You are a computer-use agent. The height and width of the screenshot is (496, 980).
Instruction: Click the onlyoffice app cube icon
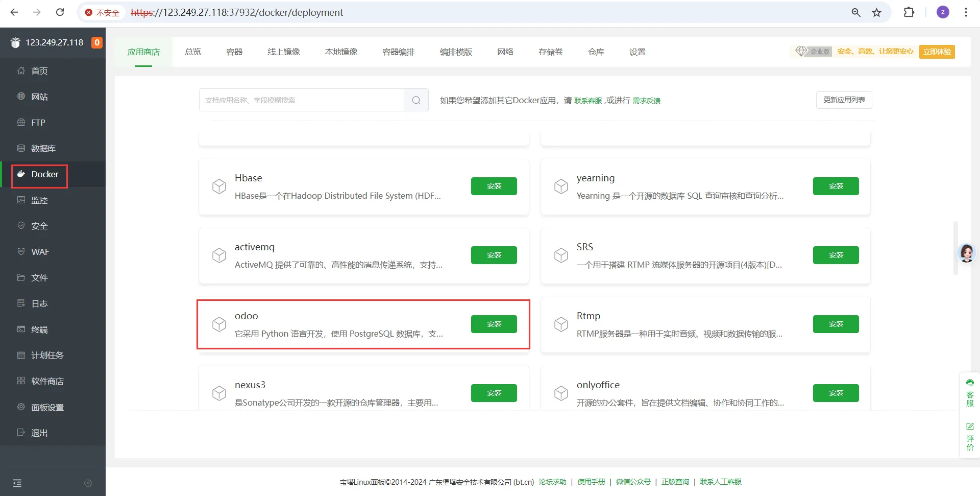[561, 393]
